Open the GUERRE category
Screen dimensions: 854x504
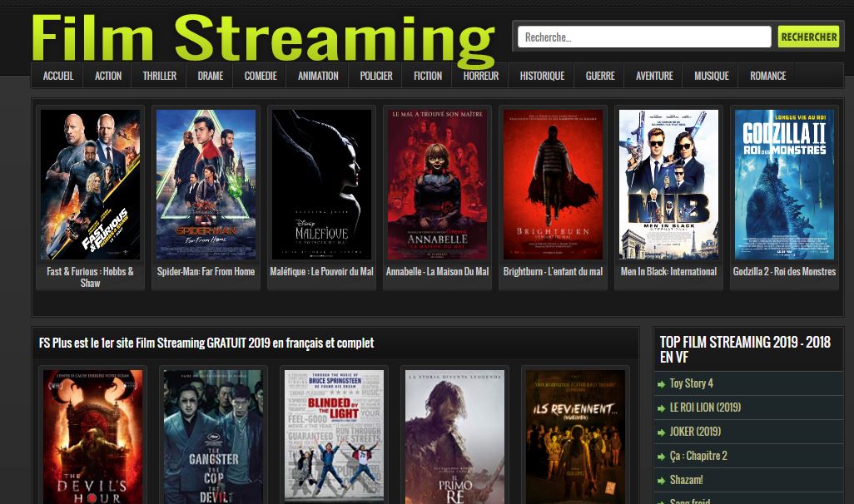pos(599,76)
